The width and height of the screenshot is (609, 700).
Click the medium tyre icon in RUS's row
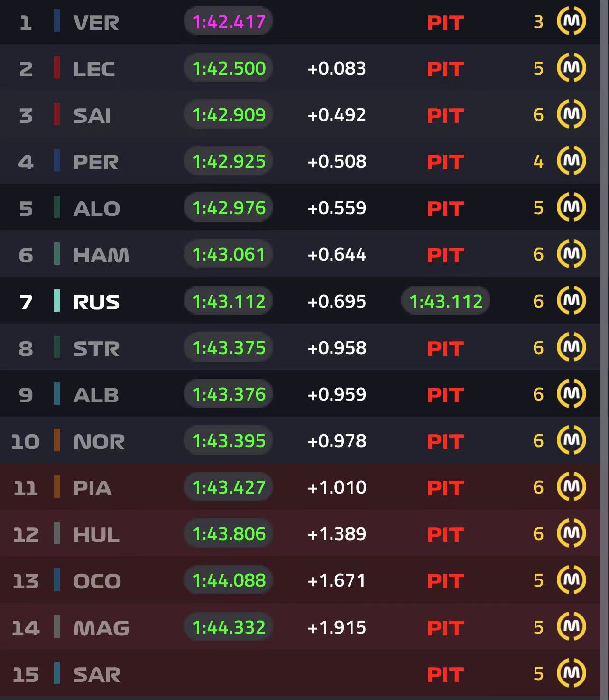[571, 300]
